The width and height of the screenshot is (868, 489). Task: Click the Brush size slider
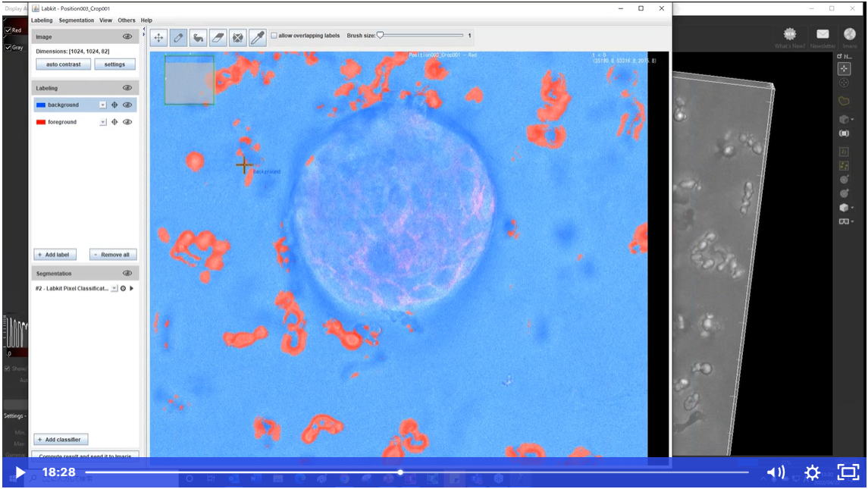[421, 36]
